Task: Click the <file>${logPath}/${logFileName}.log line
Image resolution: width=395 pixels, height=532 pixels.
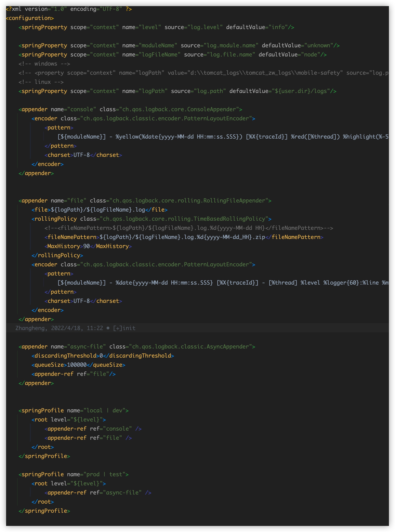Action: coord(100,210)
